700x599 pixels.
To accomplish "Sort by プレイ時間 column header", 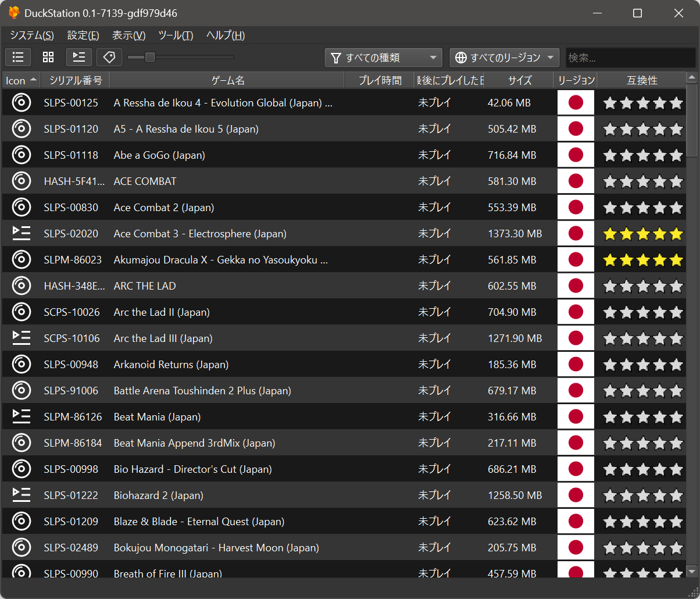I will pyautogui.click(x=380, y=80).
